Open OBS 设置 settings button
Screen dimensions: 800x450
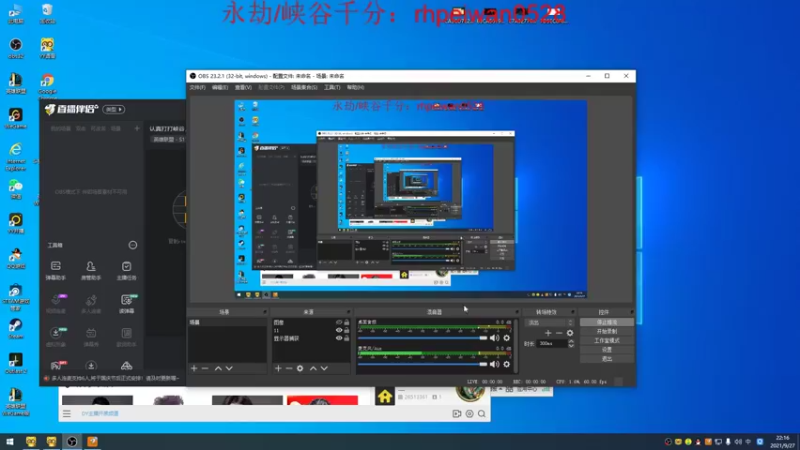point(607,350)
